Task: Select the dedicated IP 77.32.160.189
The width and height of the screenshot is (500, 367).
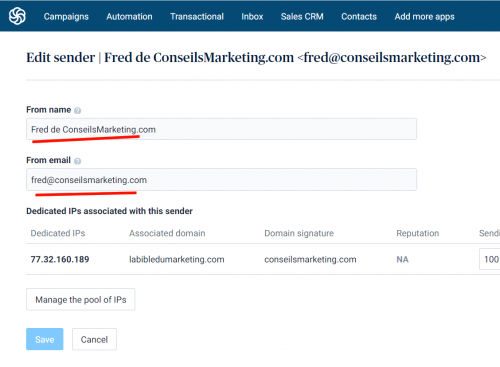Action: point(60,259)
